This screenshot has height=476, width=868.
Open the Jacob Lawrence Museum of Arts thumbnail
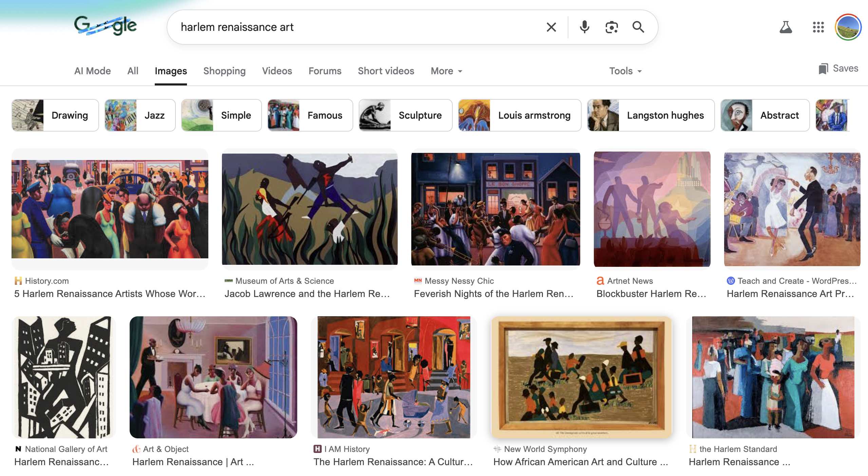[309, 209]
